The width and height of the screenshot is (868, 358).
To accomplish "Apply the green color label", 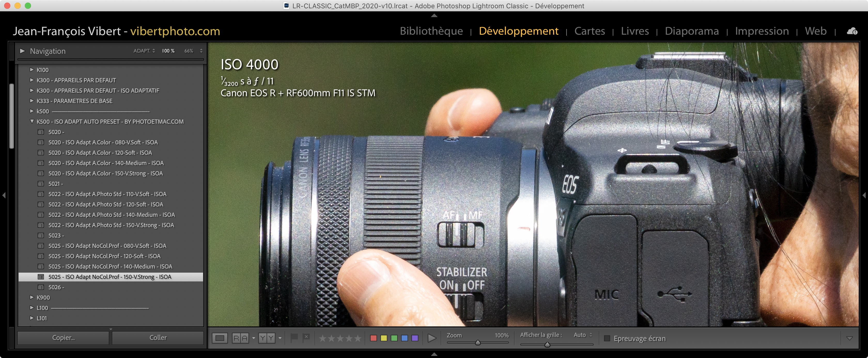I will point(394,338).
